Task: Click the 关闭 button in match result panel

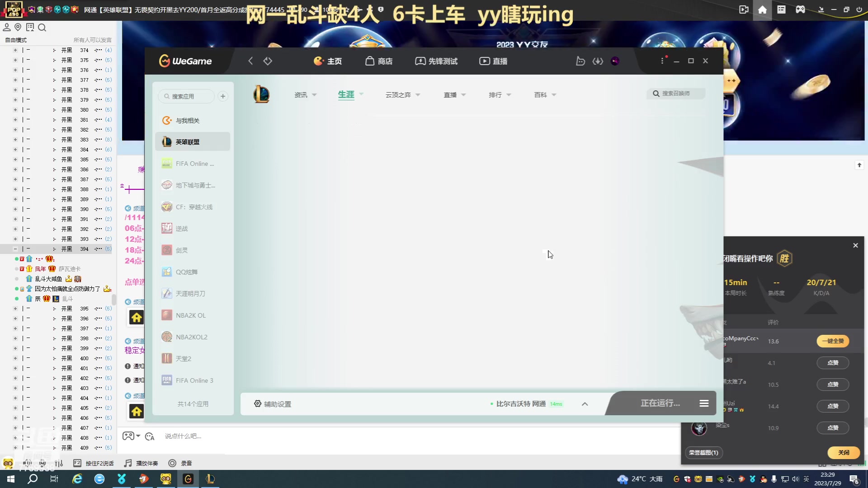Action: coord(844,452)
